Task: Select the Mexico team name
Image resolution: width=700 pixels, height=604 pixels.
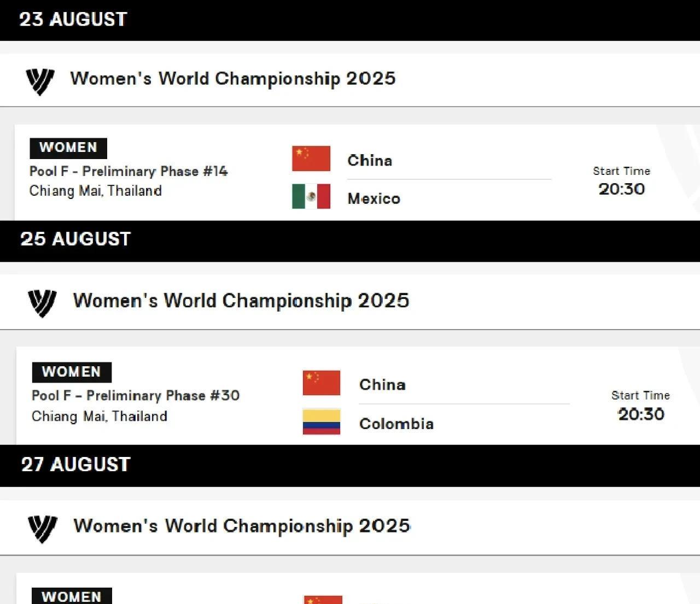Action: click(374, 198)
